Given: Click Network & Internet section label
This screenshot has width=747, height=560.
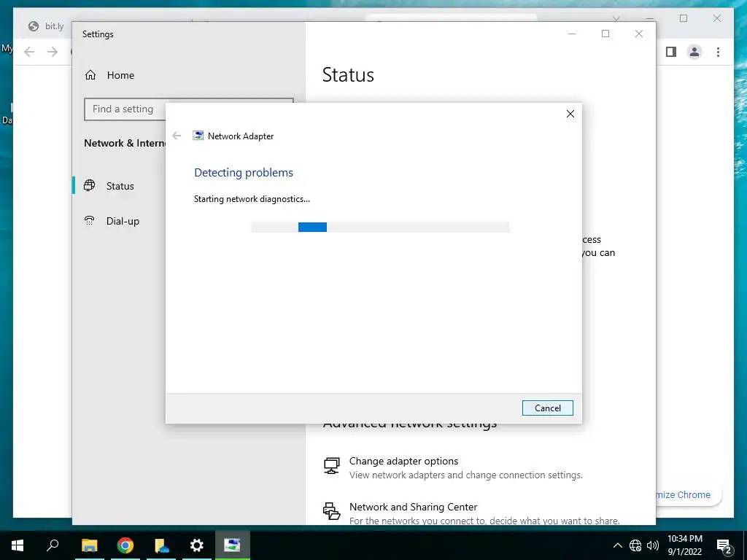Looking at the screenshot, I should [125, 143].
